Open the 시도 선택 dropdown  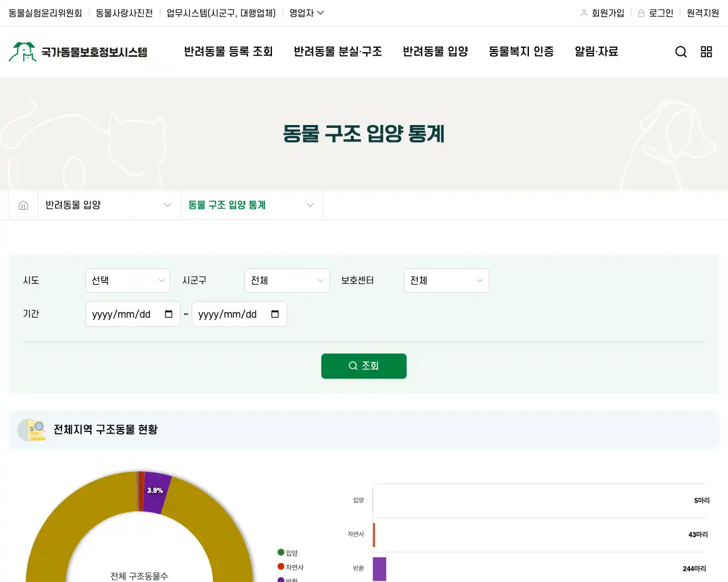128,281
